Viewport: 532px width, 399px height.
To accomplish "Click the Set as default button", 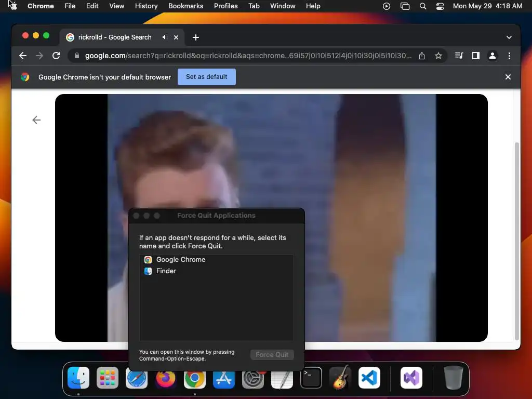I will click(207, 77).
